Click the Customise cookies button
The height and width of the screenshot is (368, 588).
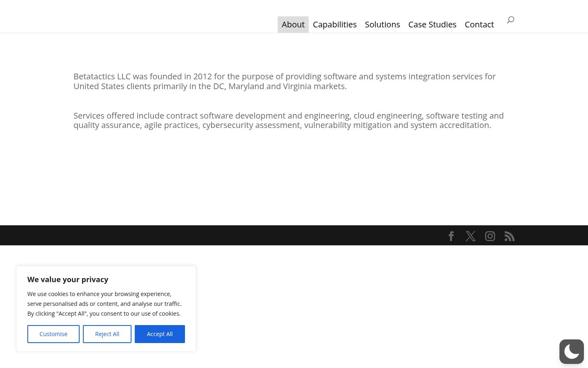coord(53,334)
